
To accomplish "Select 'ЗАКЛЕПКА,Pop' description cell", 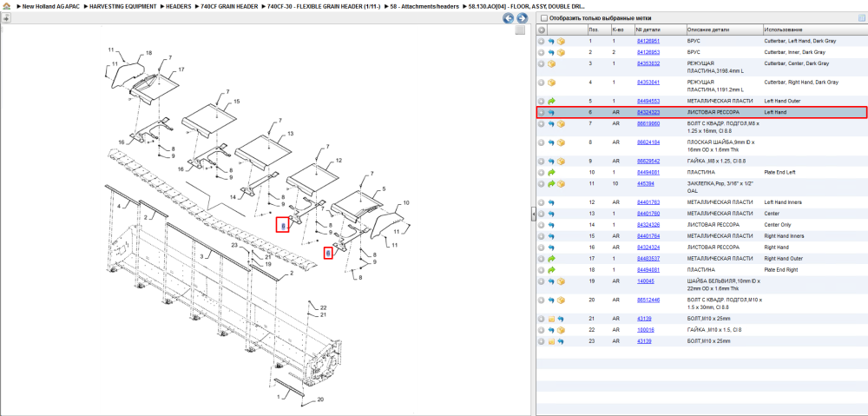I will 722,188.
